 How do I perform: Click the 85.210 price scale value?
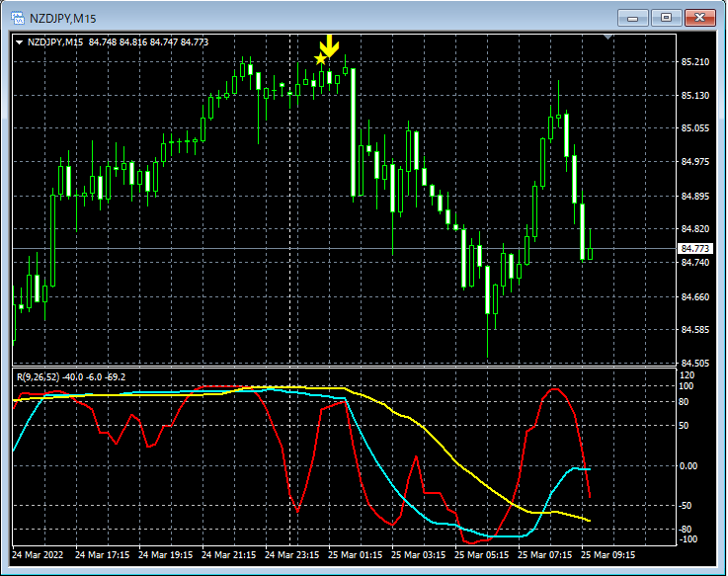point(695,62)
